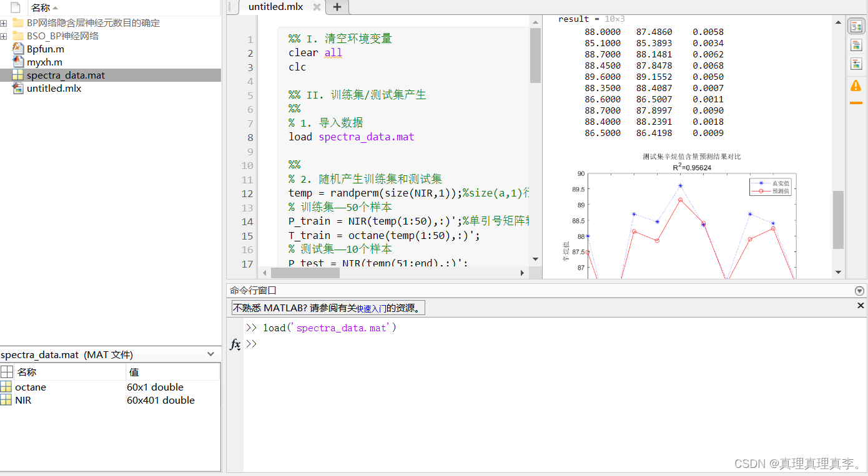
Task: Click the 60x401 double value cell
Action: pyautogui.click(x=160, y=400)
